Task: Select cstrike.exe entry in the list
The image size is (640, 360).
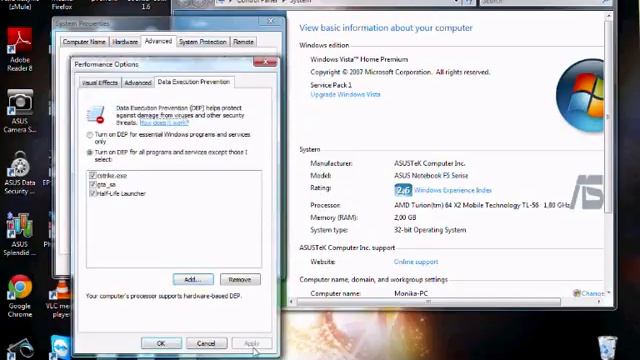Action: [x=112, y=176]
